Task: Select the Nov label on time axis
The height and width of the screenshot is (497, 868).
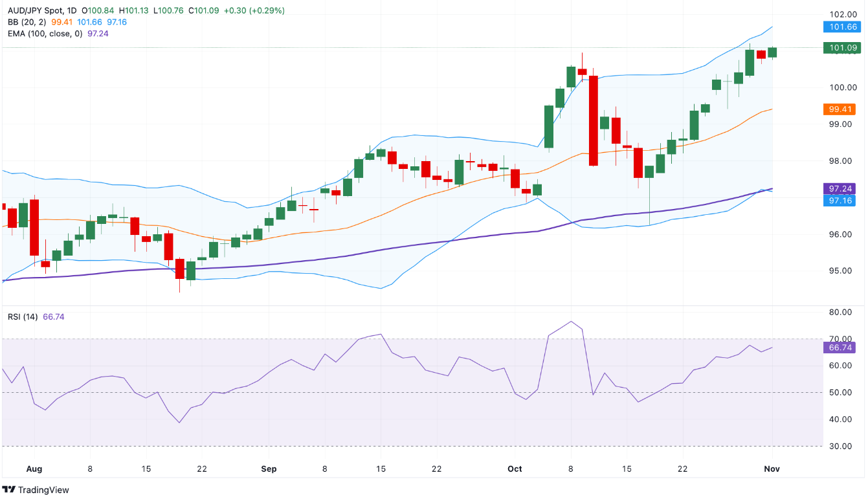Action: [x=772, y=469]
